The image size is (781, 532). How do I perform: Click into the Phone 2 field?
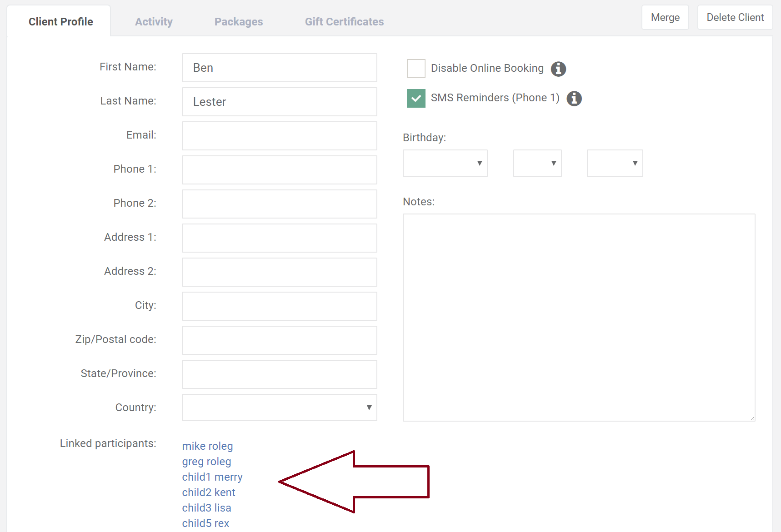tap(280, 204)
